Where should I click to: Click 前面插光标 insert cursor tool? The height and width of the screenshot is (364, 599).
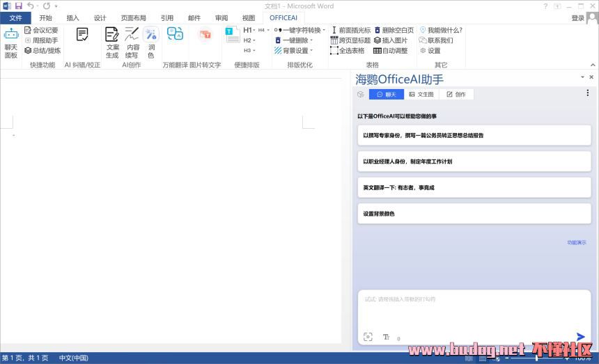point(350,30)
